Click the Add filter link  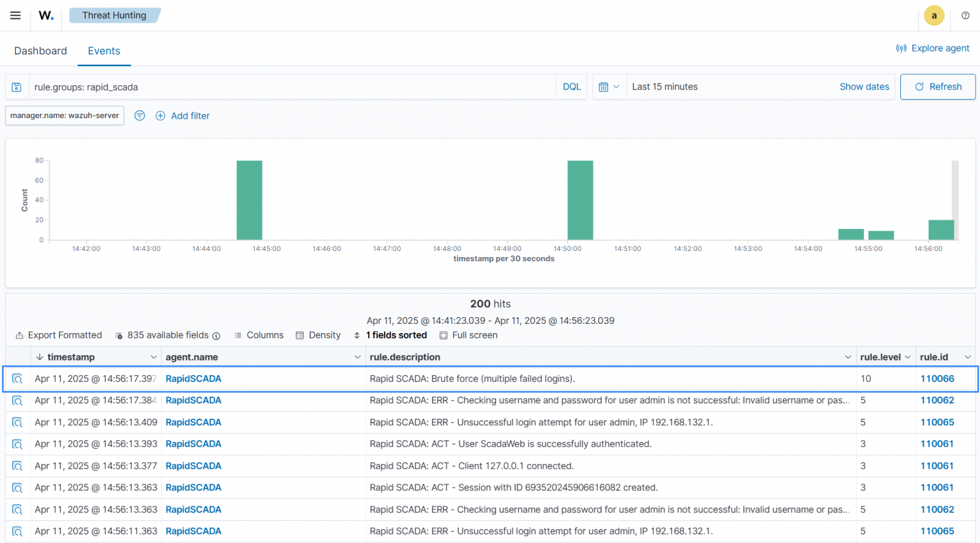190,116
